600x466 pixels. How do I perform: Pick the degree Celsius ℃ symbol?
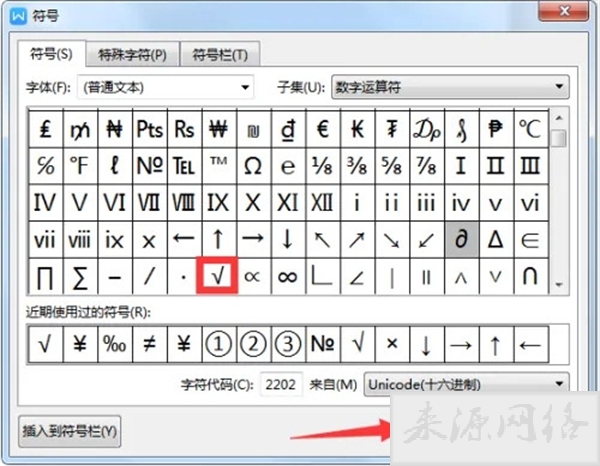click(x=531, y=129)
